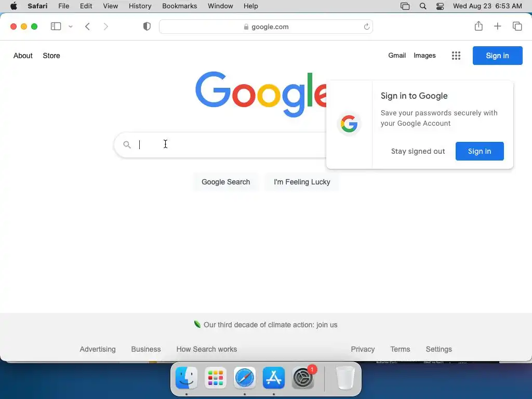Toggle the Safari sidebar button
The height and width of the screenshot is (399, 532).
pyautogui.click(x=56, y=26)
